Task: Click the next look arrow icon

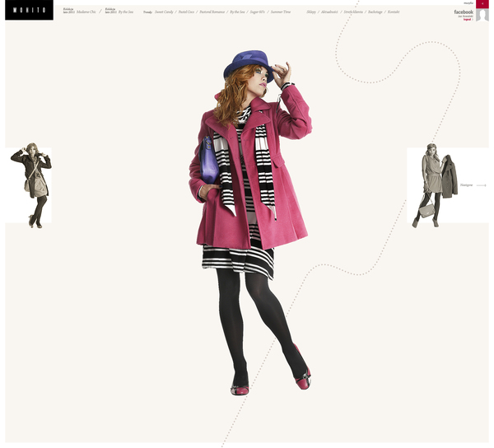Action: point(482,185)
